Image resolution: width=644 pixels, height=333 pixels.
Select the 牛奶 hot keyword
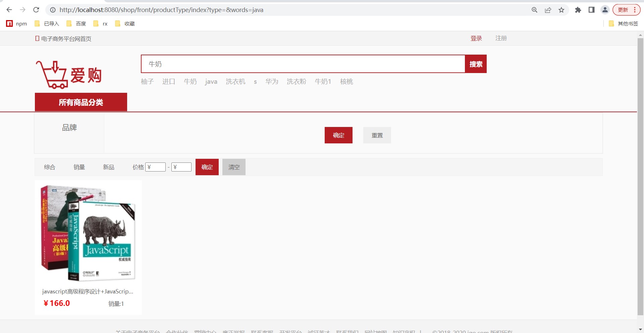190,81
